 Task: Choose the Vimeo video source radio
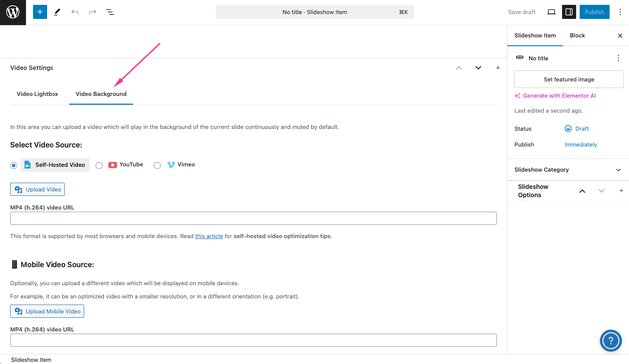(157, 165)
